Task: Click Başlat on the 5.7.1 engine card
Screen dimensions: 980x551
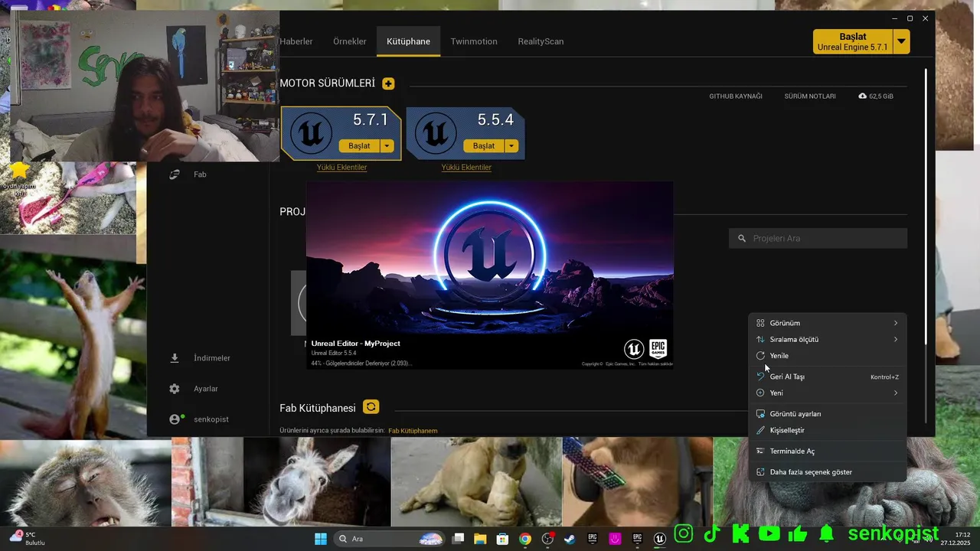Action: click(359, 145)
